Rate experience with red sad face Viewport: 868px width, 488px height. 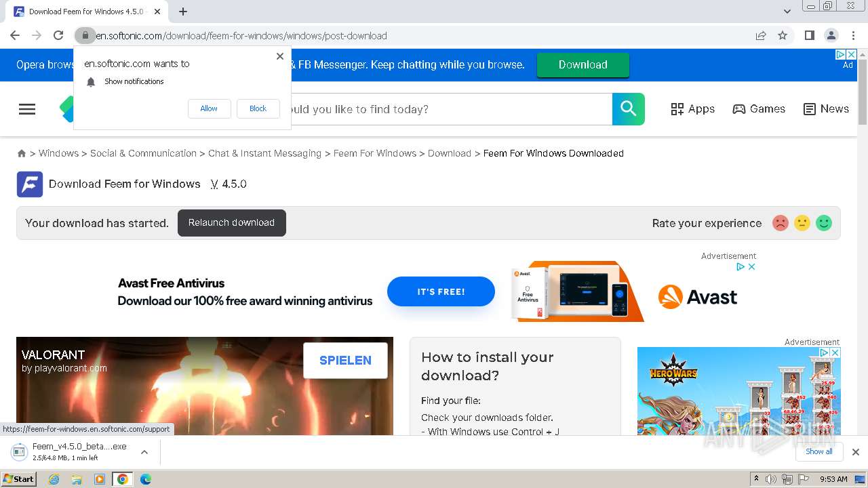coord(781,223)
